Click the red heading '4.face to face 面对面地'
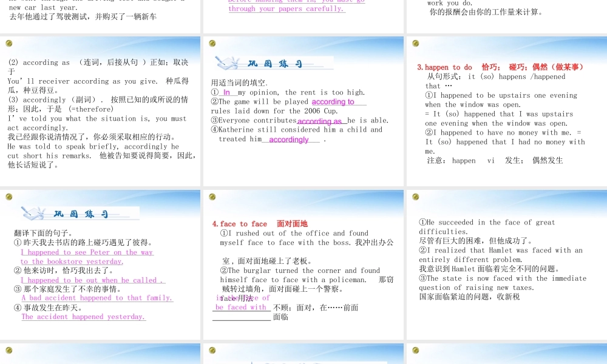 pyautogui.click(x=260, y=224)
